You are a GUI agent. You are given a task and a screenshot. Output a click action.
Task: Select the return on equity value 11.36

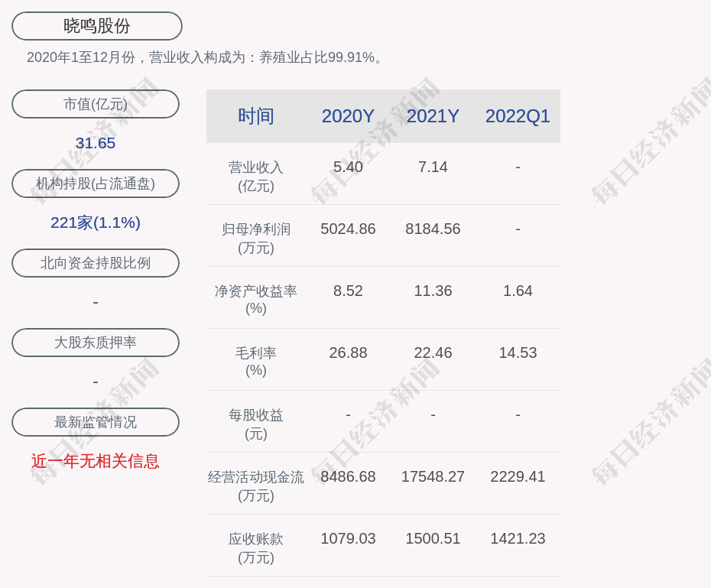(x=433, y=291)
